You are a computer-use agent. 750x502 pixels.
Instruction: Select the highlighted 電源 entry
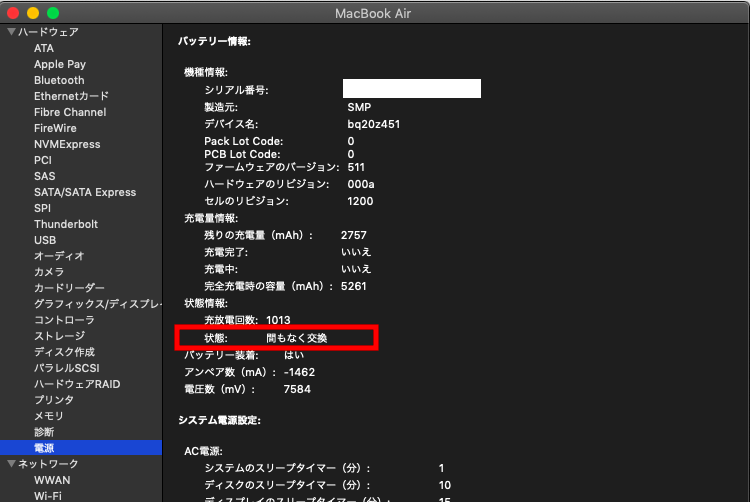81,448
